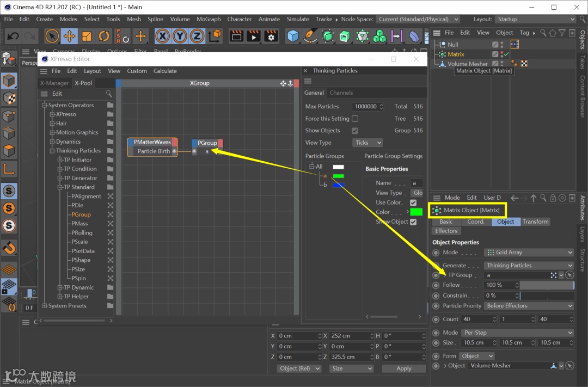Add a Cube primitive object

(293, 36)
